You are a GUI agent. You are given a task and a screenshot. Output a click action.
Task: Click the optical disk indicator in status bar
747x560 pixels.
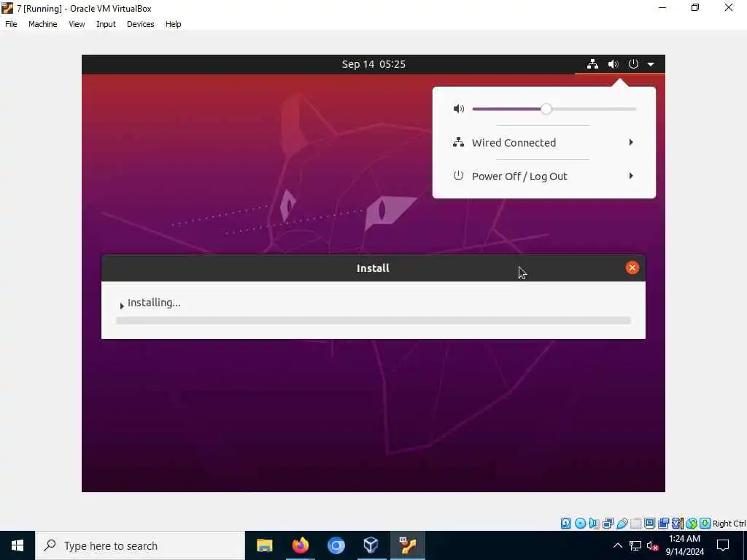580,524
